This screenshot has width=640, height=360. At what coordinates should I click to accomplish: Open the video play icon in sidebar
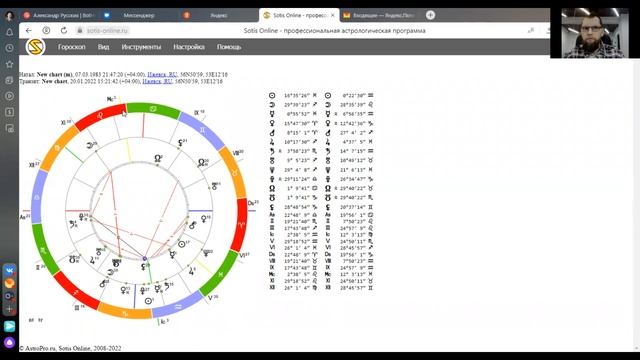(x=9, y=96)
